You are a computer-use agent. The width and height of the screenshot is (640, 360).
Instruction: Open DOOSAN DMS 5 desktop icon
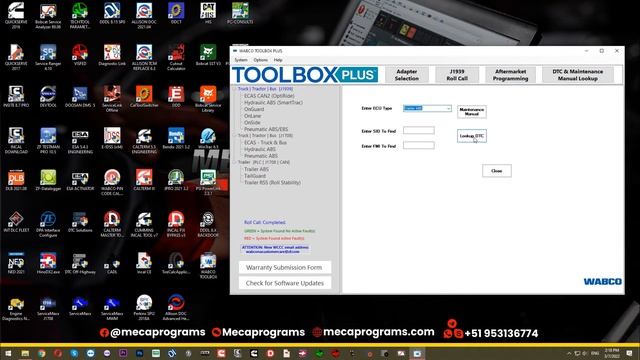click(80, 97)
